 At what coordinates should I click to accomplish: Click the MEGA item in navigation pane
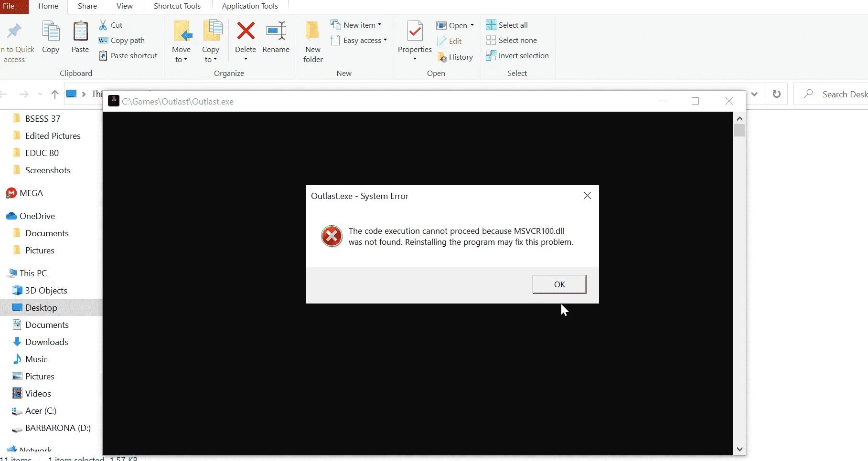click(x=25, y=193)
